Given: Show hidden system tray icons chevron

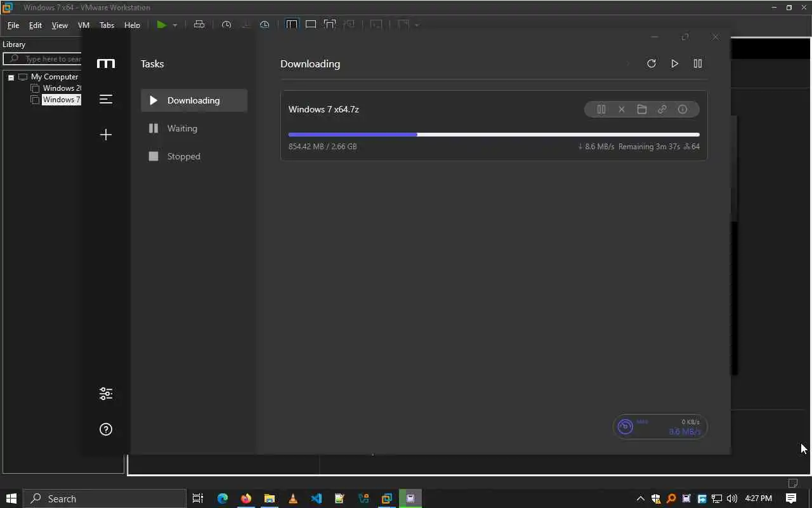Looking at the screenshot, I should (640, 498).
